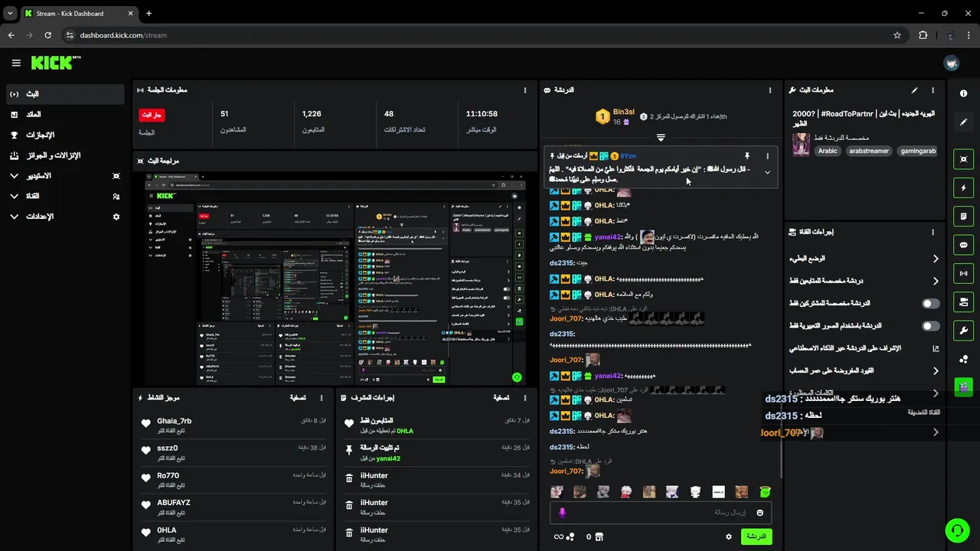Open a new browser tab
The height and width of the screenshot is (551, 980).
click(149, 13)
